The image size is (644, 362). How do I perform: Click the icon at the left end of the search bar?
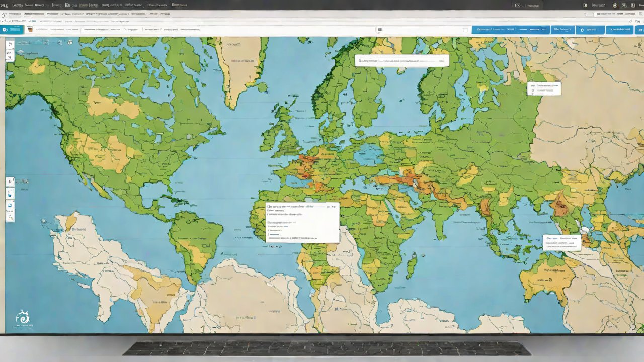coord(380,30)
